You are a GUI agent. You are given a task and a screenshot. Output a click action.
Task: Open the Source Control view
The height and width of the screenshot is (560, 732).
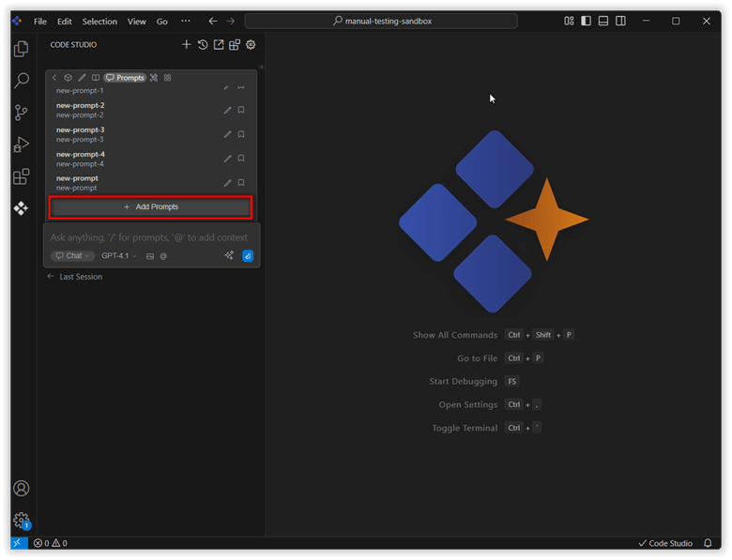21,113
